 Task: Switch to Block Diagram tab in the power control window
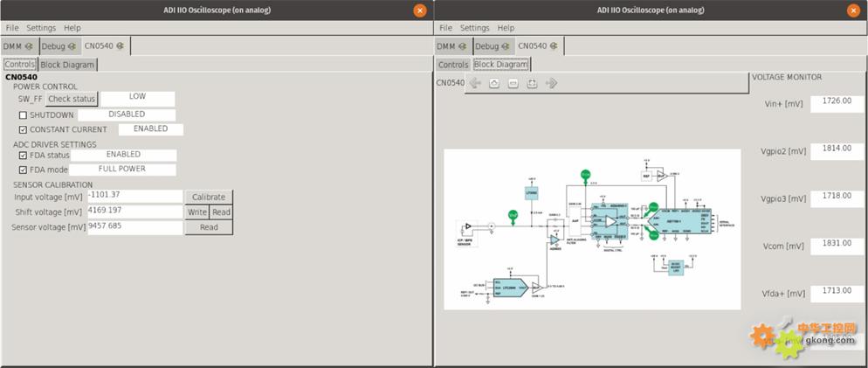click(x=68, y=65)
